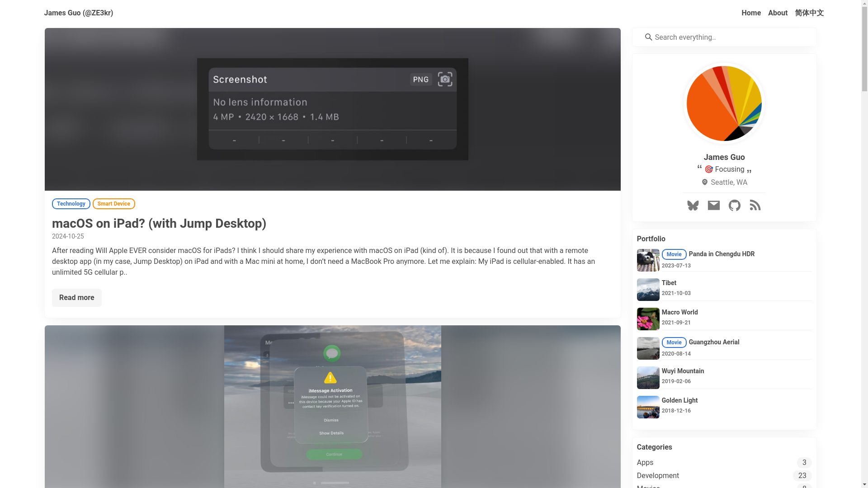Click the Movie badge beside Panda in Chengdu

[674, 254]
